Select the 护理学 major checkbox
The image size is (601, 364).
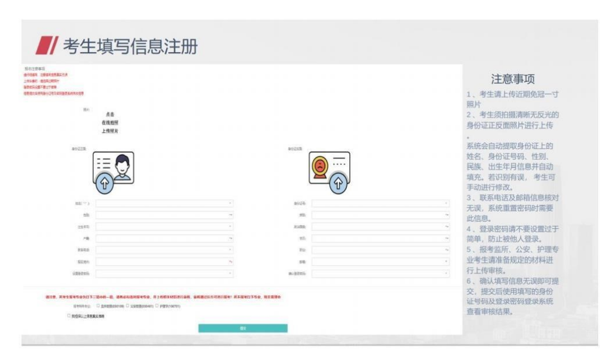157,306
